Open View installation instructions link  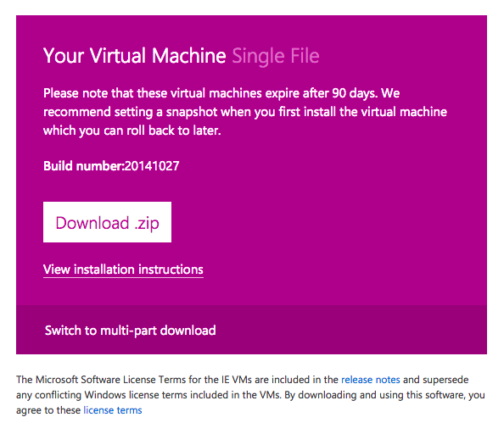click(123, 270)
